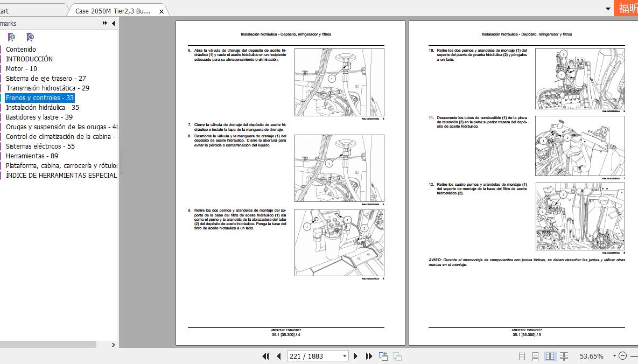Click panel splitter grip handle
This screenshot has height=364, width=638.
tap(121, 163)
